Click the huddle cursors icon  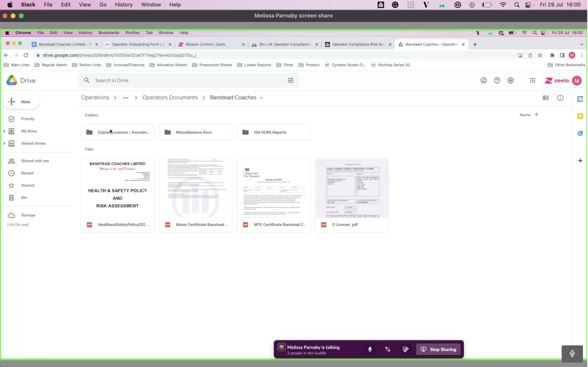[x=406, y=349]
